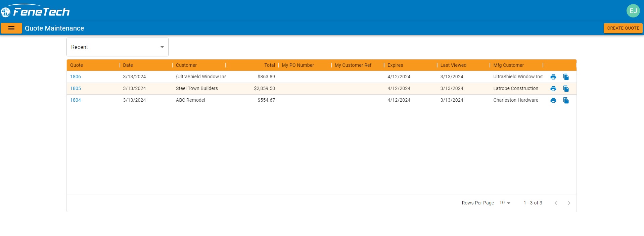Print quote 1806

click(x=553, y=77)
